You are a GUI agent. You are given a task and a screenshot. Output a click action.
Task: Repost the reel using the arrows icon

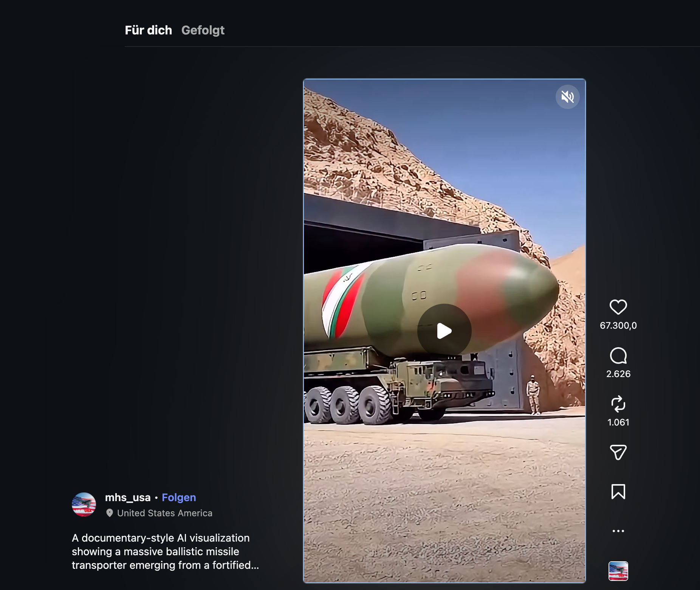point(618,404)
